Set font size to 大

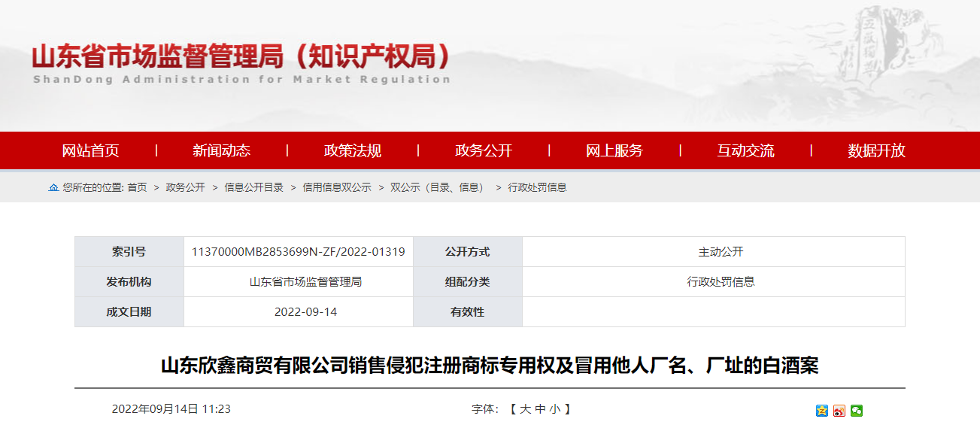pyautogui.click(x=525, y=409)
